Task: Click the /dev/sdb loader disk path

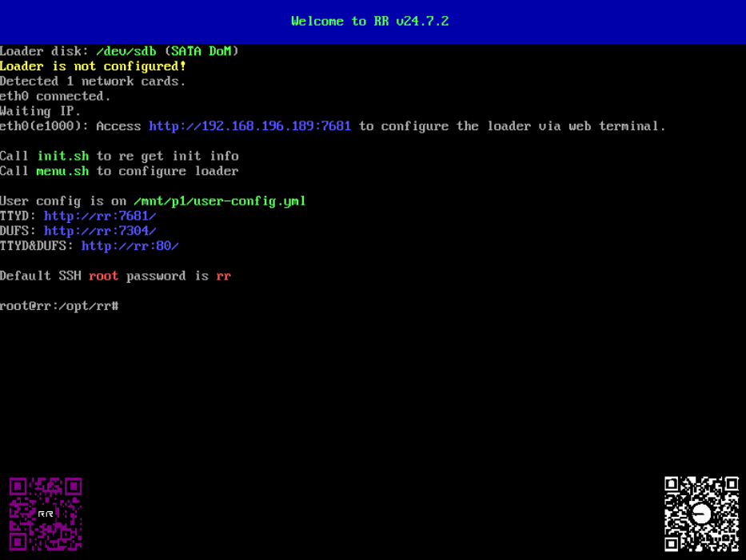Action: 126,51
